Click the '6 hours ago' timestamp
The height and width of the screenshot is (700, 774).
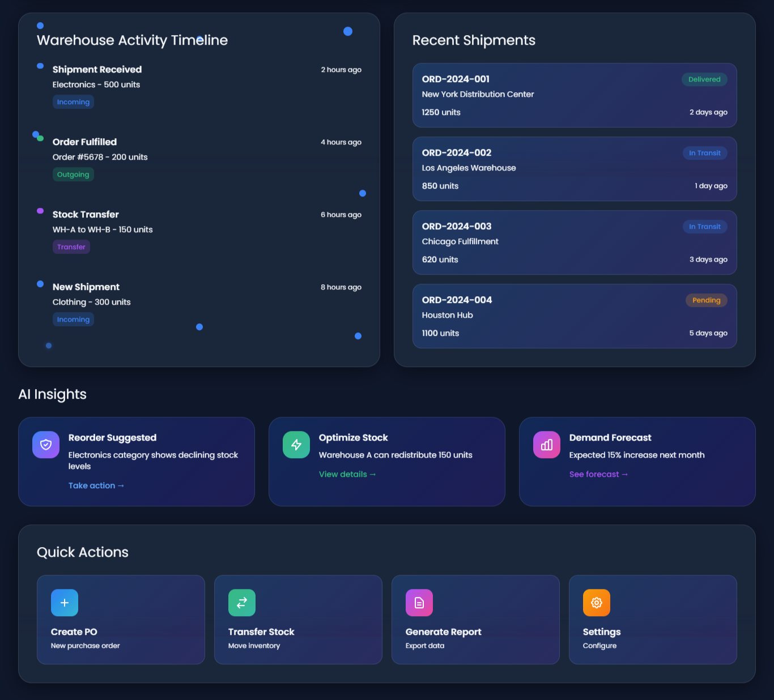(341, 215)
